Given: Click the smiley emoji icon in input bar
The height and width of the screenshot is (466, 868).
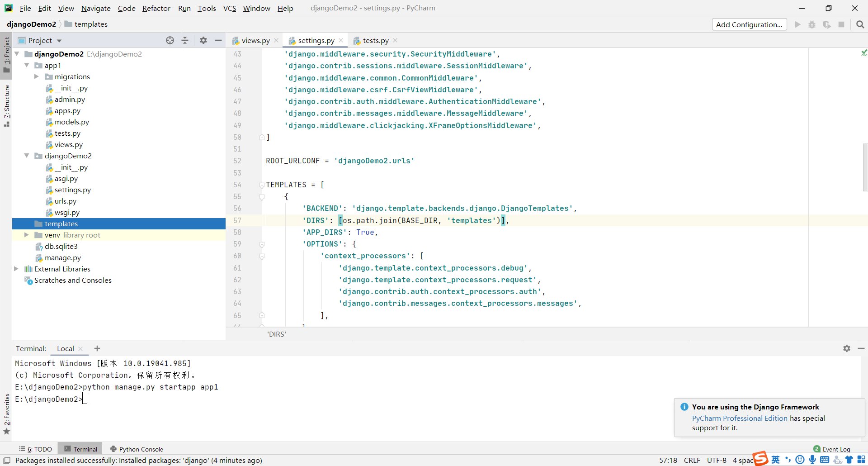Looking at the screenshot, I should tap(800, 460).
